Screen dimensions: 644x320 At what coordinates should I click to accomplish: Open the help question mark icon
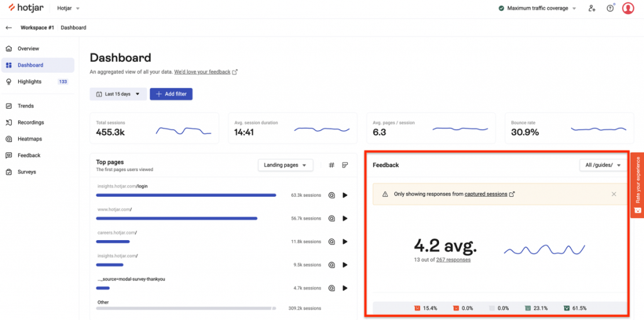[610, 8]
